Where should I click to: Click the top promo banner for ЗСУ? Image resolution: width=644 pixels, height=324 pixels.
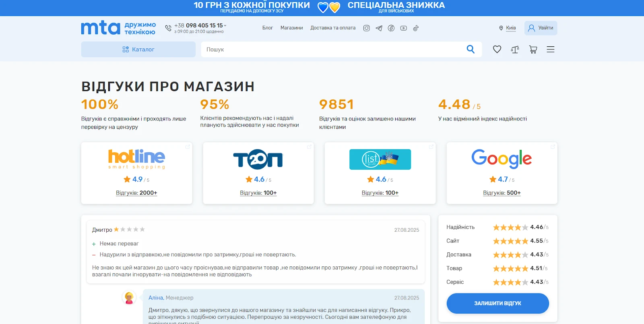click(322, 8)
